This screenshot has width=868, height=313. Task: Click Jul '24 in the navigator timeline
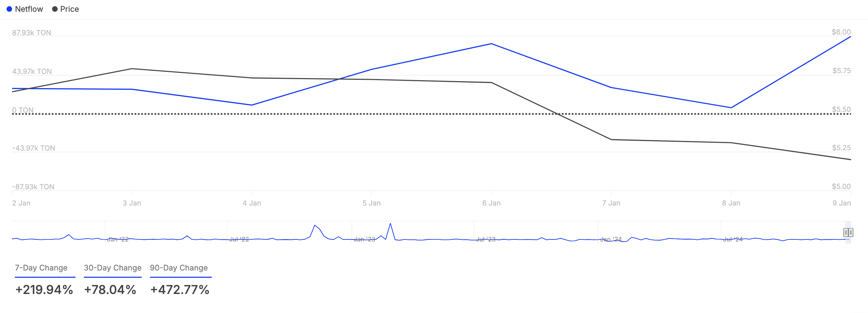click(x=733, y=239)
